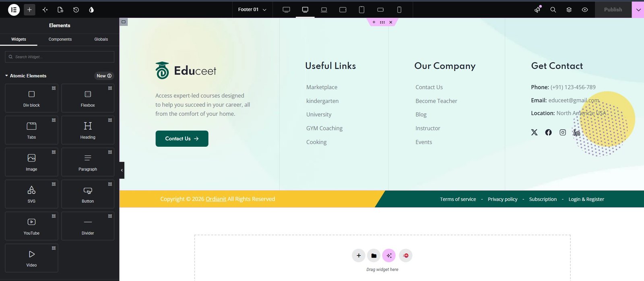Image resolution: width=644 pixels, height=281 pixels.
Task: Select the desktop device preview
Action: tap(305, 10)
